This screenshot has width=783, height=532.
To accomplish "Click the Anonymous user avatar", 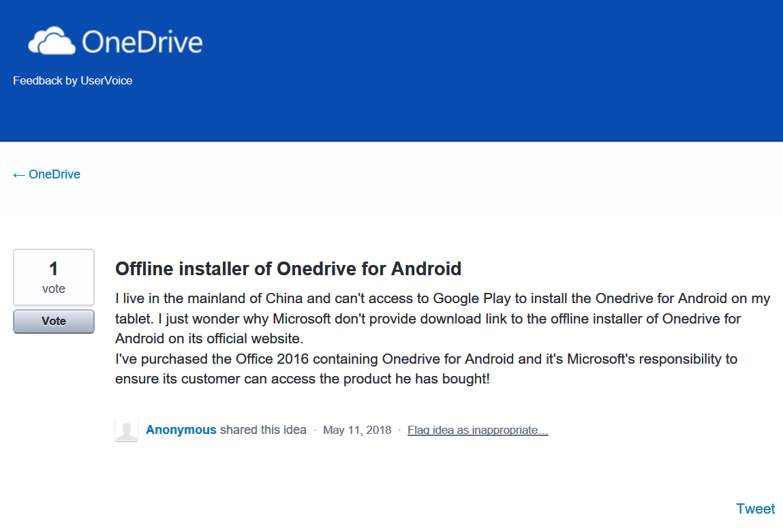I will [x=126, y=431].
